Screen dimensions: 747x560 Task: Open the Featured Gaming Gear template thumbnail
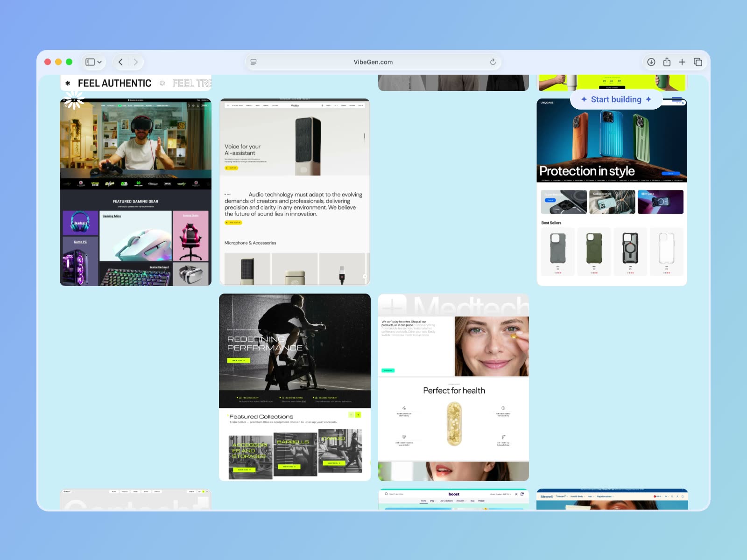pos(135,192)
